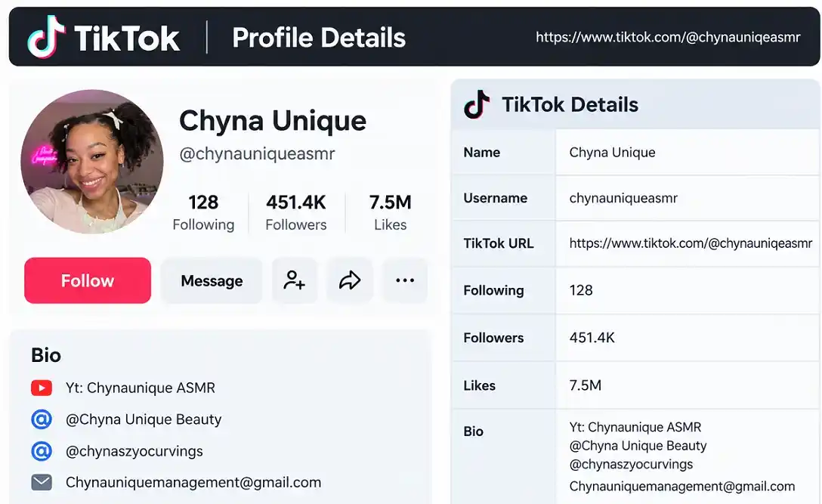Click the TikTok logo in header
Viewport: 822px width, 504px height.
tap(104, 37)
